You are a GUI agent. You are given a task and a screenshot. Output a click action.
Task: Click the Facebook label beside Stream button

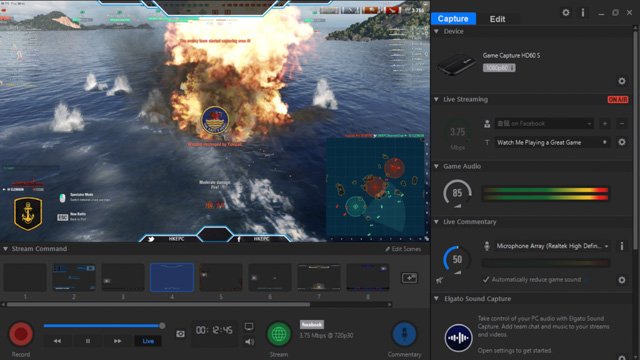[x=312, y=324]
